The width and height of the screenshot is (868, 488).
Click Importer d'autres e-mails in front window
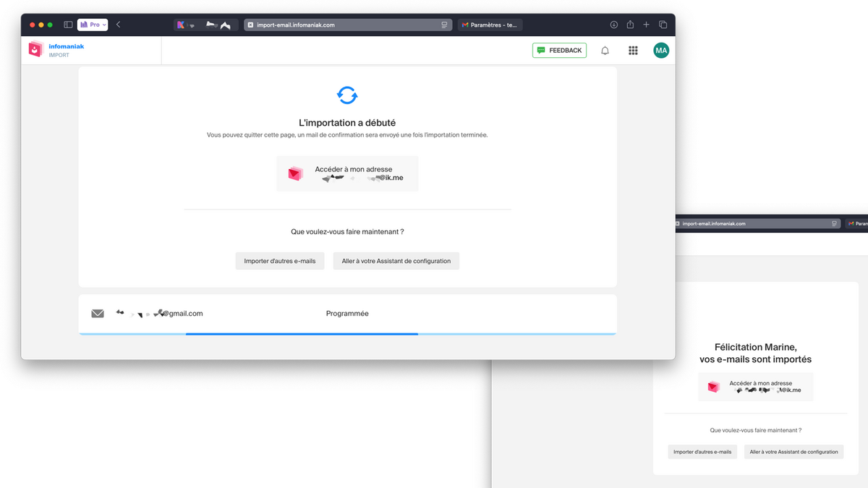click(x=280, y=261)
